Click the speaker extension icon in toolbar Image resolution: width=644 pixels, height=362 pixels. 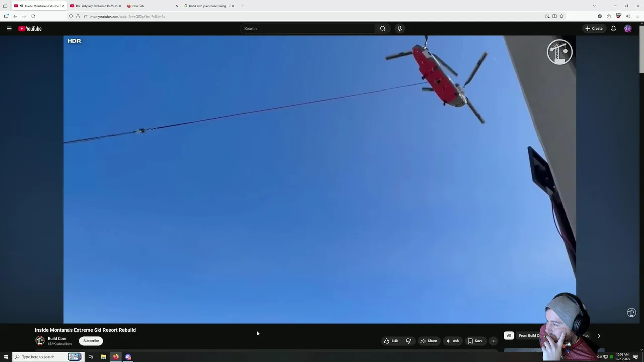(x=628, y=16)
